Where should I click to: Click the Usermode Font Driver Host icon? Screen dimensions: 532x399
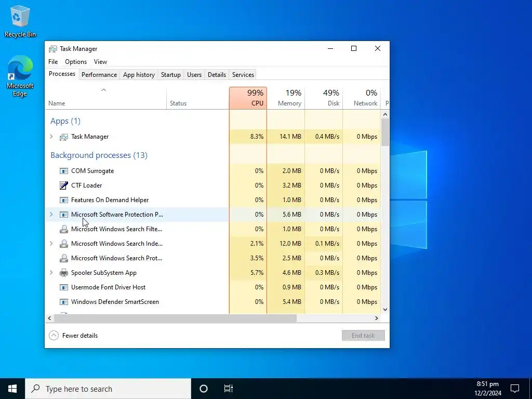pyautogui.click(x=64, y=287)
